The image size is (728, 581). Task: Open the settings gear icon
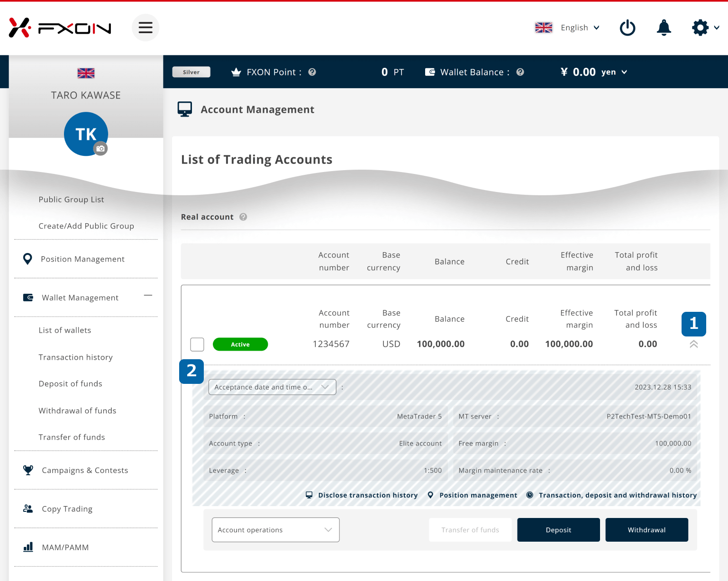click(700, 27)
